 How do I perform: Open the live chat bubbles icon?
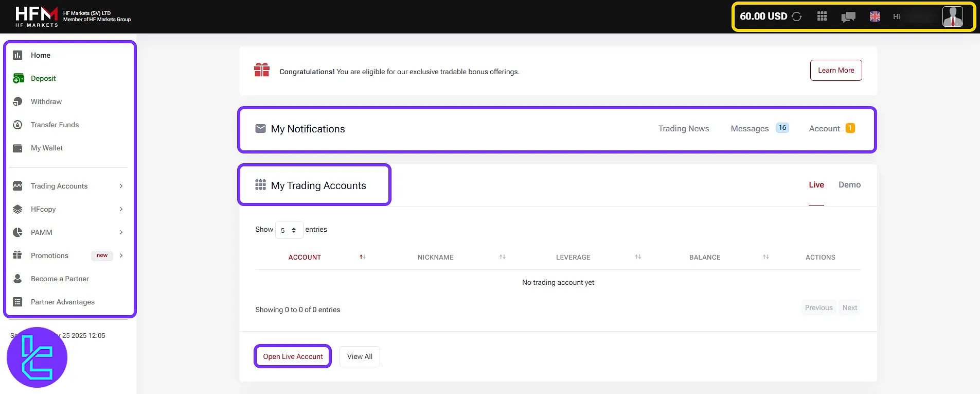coord(848,17)
